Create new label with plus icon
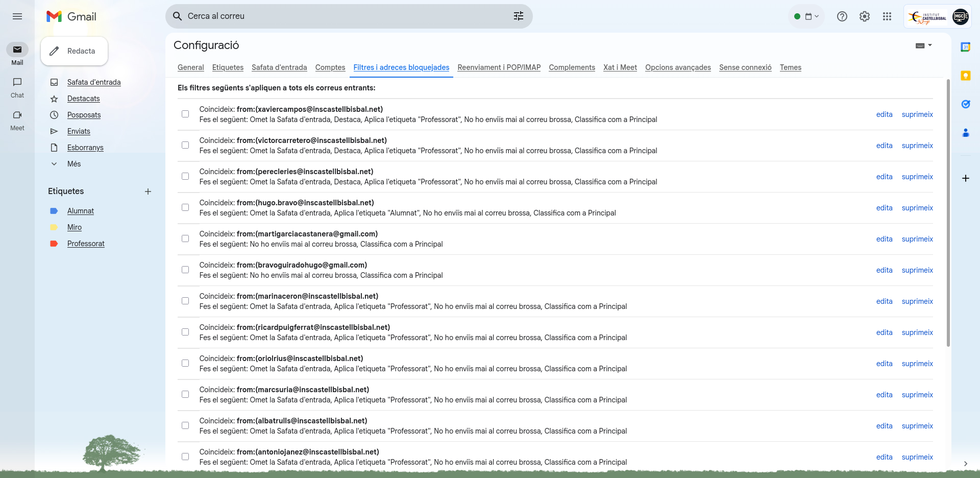 coord(148,192)
